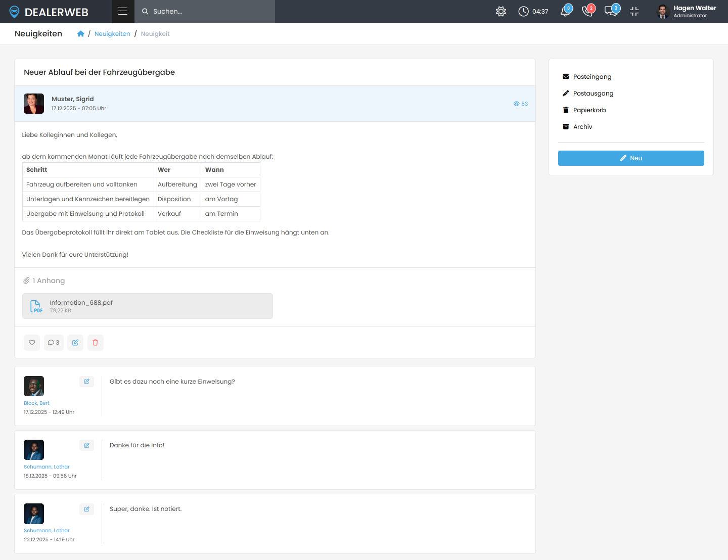Edit Bert Block's comment
The height and width of the screenshot is (560, 728).
[x=86, y=382]
